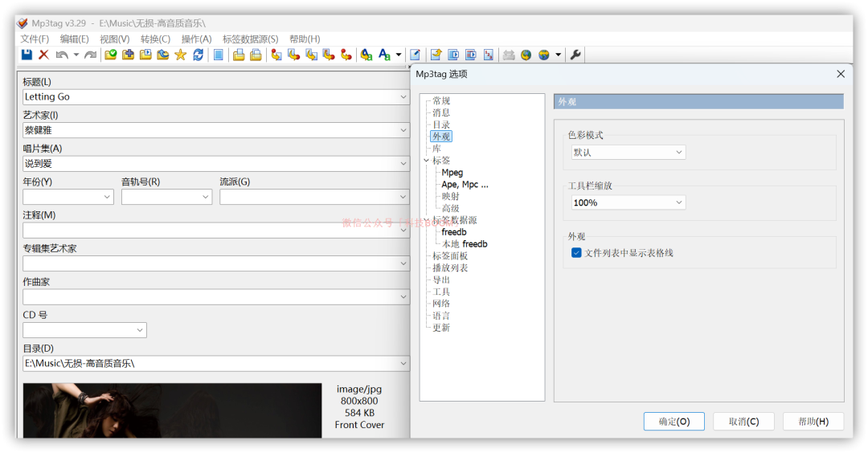Click the album cover art thumbnail

[172, 410]
